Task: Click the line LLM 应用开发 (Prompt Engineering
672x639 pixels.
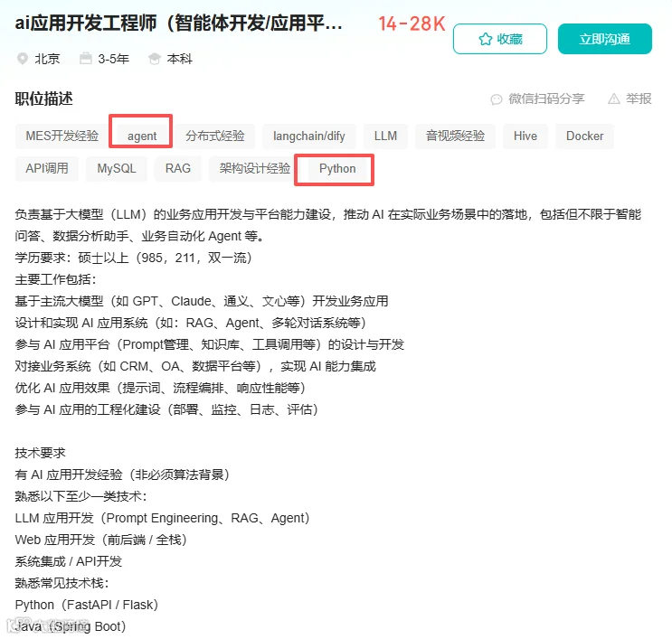Action: click(162, 518)
